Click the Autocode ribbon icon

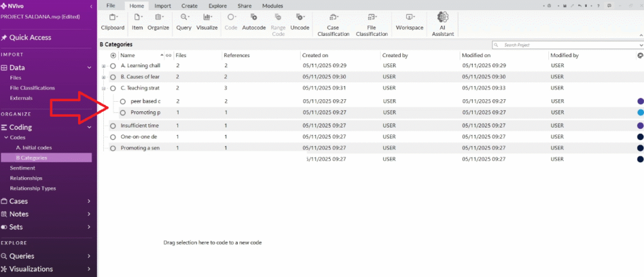coord(253,21)
